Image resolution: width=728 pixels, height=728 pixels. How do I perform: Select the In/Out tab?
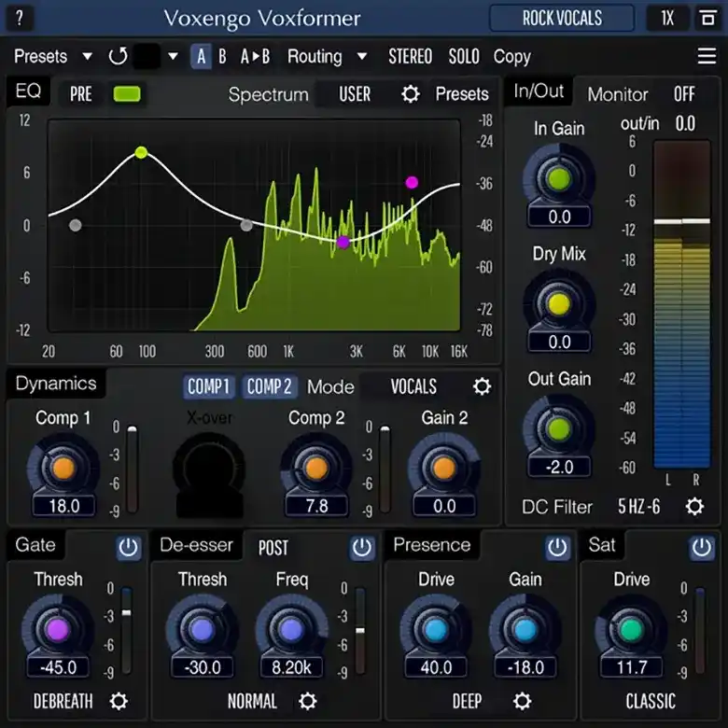(539, 91)
